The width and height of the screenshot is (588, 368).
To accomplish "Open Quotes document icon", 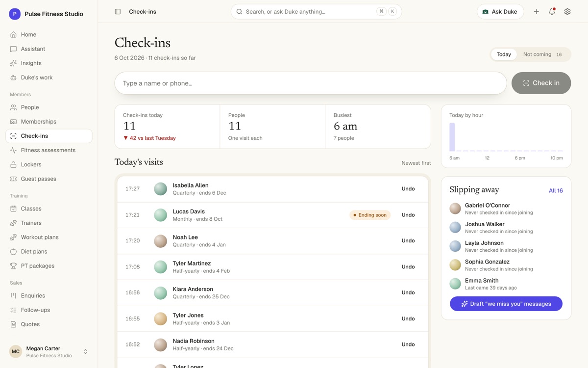I will [13, 324].
